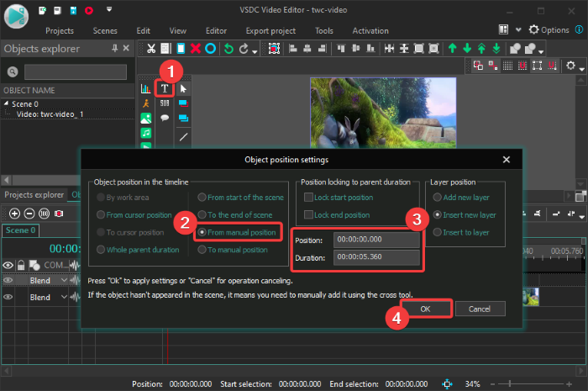Add a chart object from the toolbar

(x=146, y=88)
